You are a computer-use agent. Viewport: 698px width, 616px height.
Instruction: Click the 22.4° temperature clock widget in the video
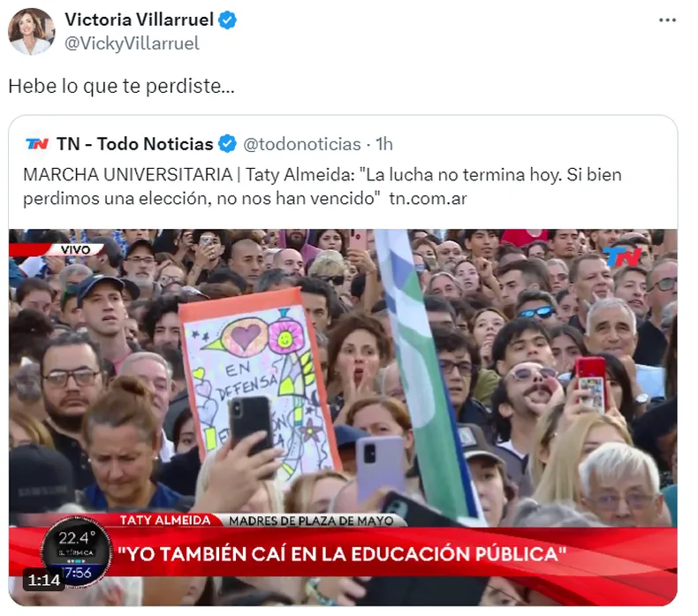click(x=76, y=551)
